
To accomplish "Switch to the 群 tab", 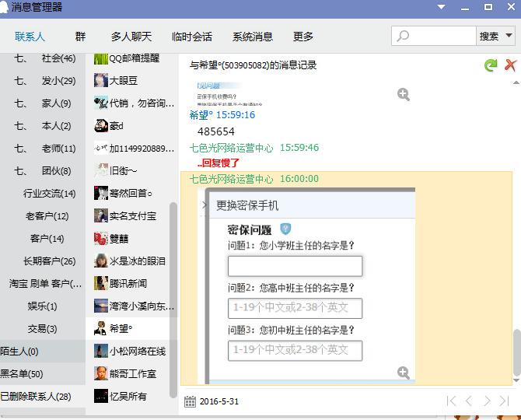I will coord(80,37).
